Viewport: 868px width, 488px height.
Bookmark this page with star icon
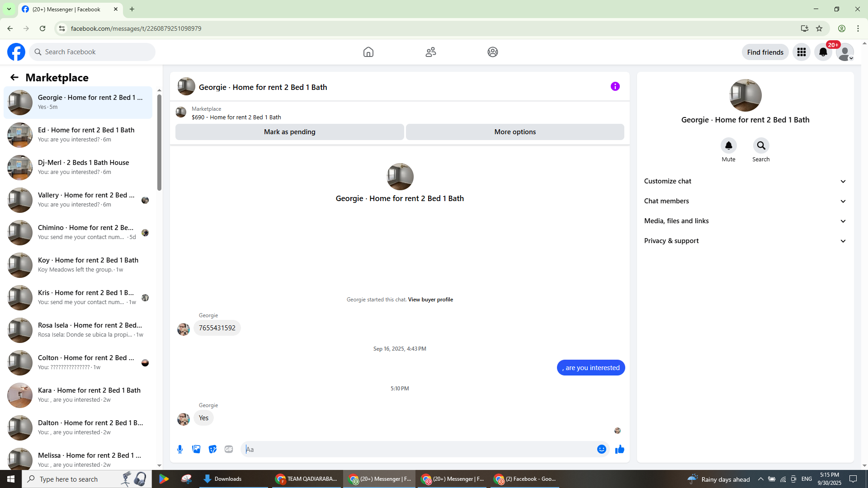pos(819,28)
